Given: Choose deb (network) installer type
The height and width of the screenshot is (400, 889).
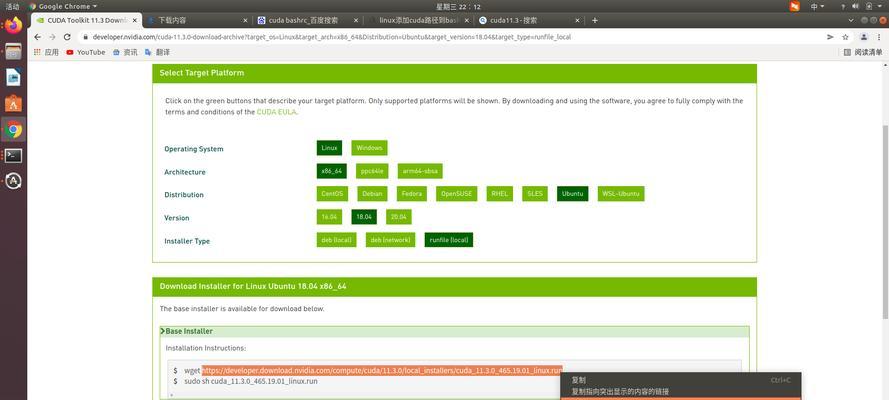Looking at the screenshot, I should 390,240.
